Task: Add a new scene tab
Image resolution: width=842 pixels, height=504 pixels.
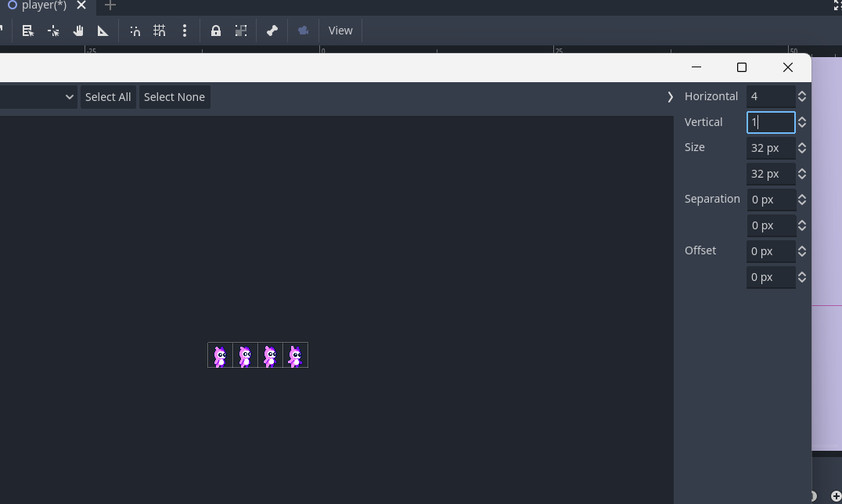Action: click(110, 5)
